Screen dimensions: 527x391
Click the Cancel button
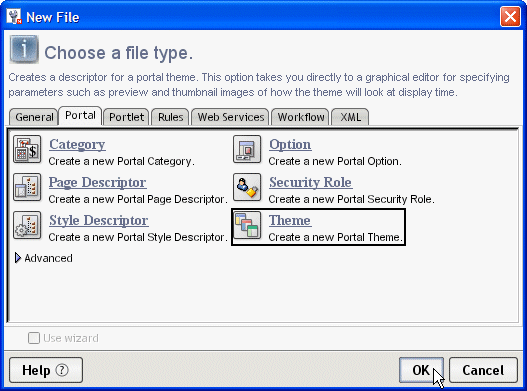(483, 370)
